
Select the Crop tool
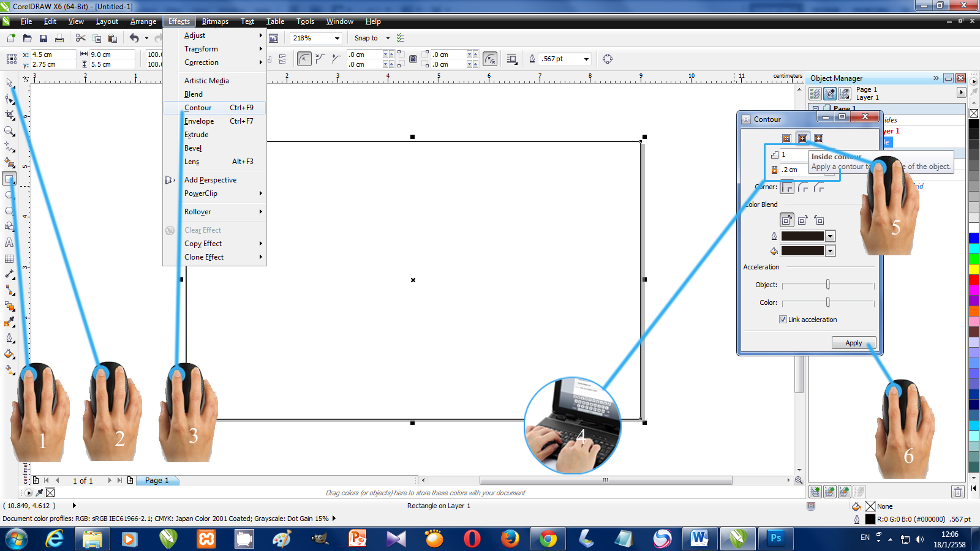pos(9,115)
